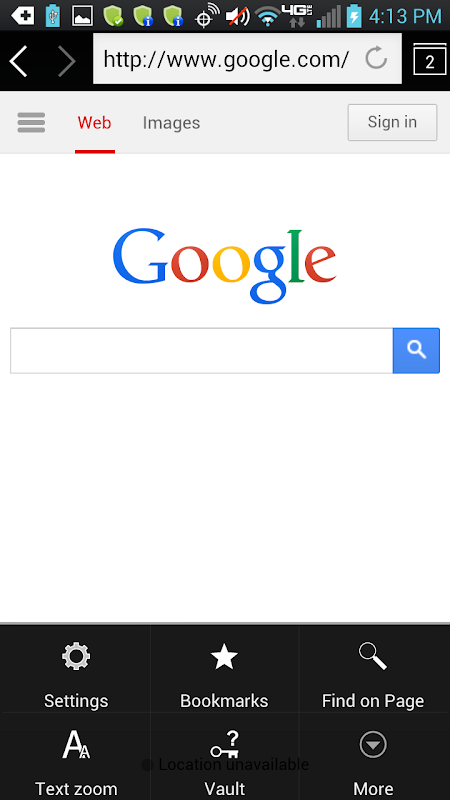450x800 pixels.
Task: Open Google's hamburger menu
Action: coord(31,122)
